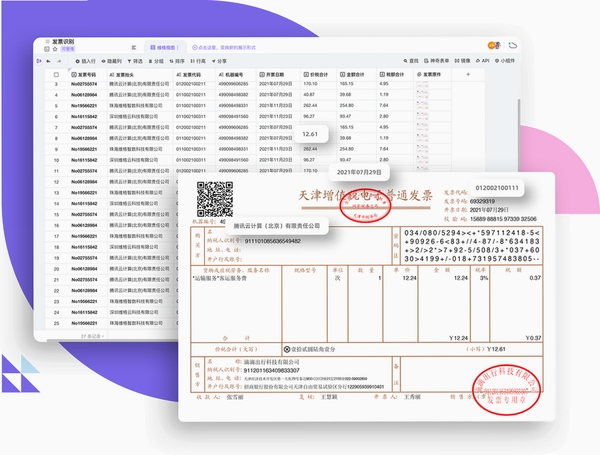This screenshot has height=455, width=600.
Task: Click the 开票日期 column header
Action: pos(278,75)
